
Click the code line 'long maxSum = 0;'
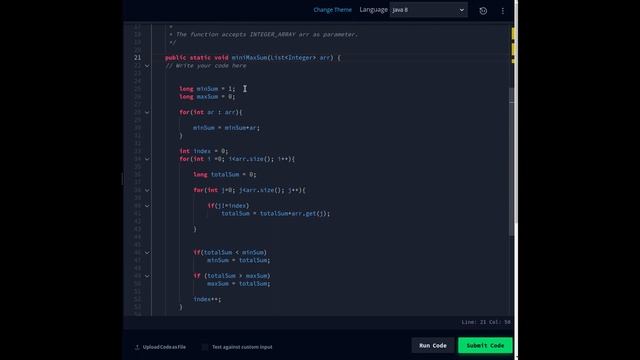[207, 97]
